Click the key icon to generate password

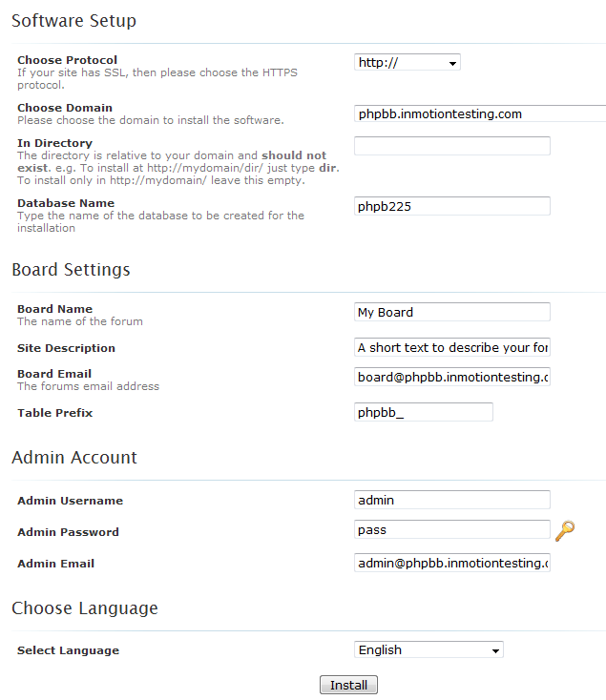(x=565, y=530)
